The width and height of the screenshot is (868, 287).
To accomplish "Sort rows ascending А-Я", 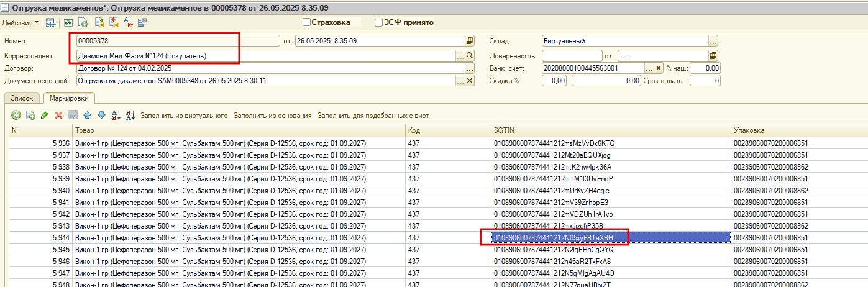I will [x=116, y=116].
